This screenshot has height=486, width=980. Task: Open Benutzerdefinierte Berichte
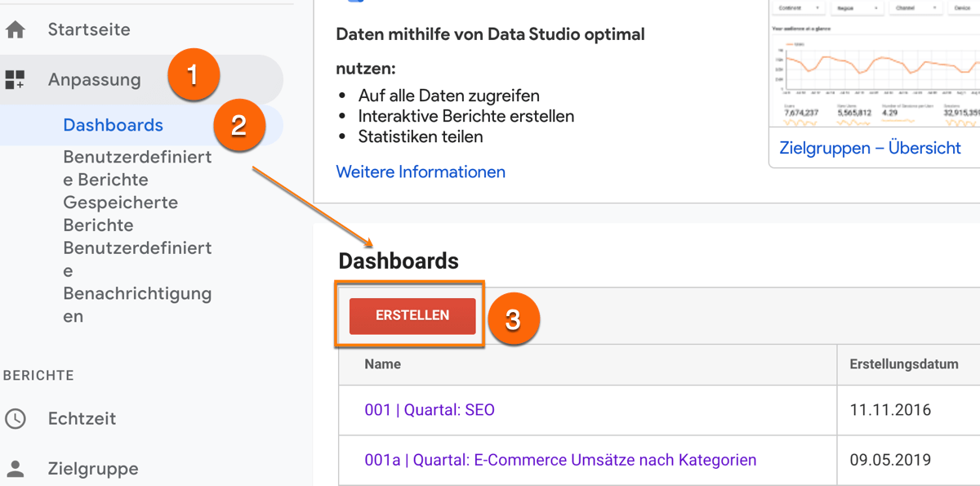tap(137, 167)
